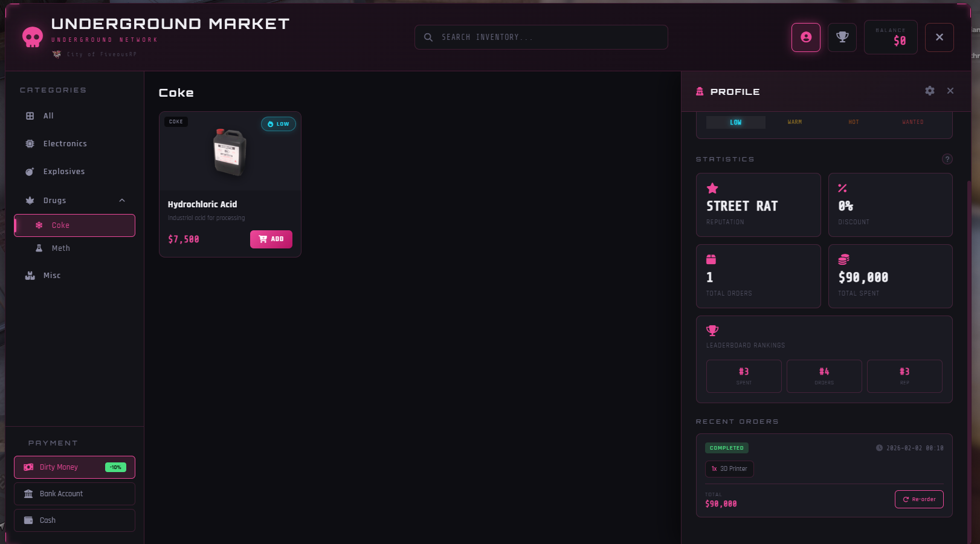The width and height of the screenshot is (980, 544).
Task: Choose Bank Account payment method
Action: coord(75,494)
